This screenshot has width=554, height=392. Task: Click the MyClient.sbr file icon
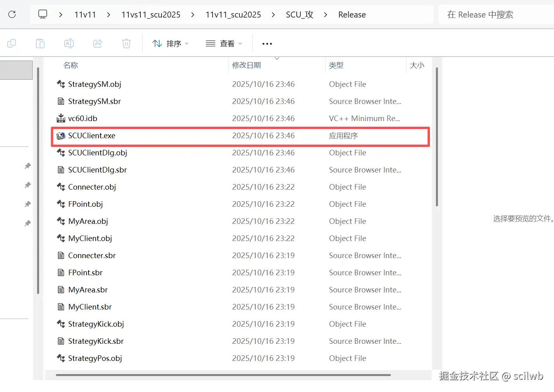61,307
